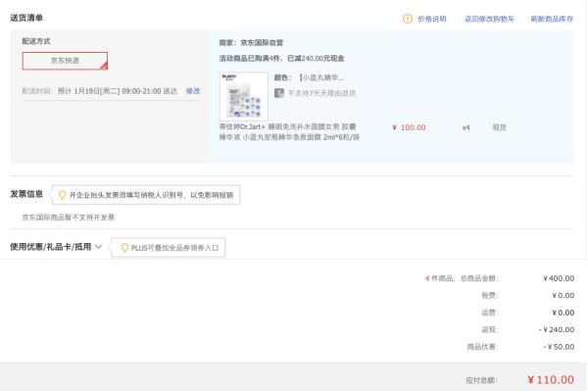This screenshot has height=391, width=588.
Task: Click the 颜色 【小蓝丸精华 variant text
Action: point(309,77)
